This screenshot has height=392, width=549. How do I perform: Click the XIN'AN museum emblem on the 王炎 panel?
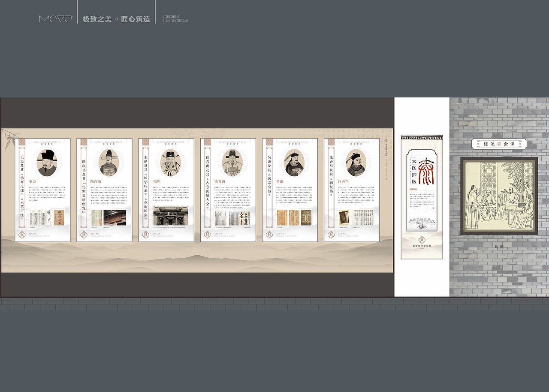22,235
